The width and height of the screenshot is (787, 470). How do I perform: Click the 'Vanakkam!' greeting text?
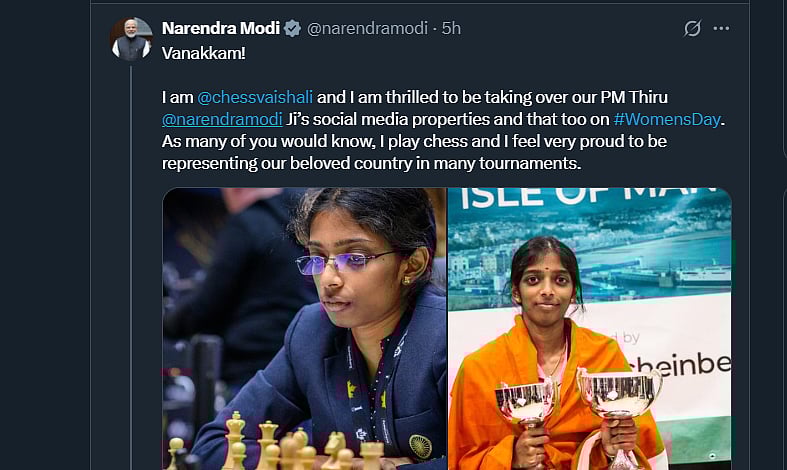coord(204,54)
